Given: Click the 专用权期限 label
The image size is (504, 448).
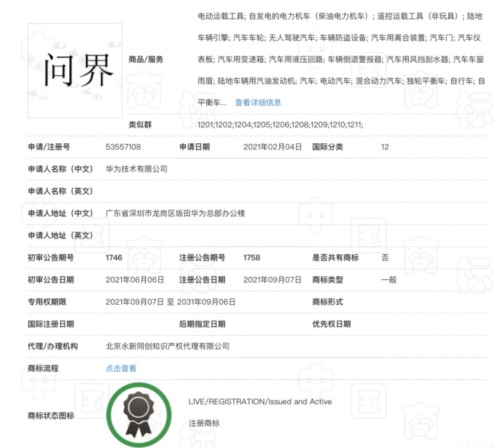Looking at the screenshot, I should click(x=47, y=302).
